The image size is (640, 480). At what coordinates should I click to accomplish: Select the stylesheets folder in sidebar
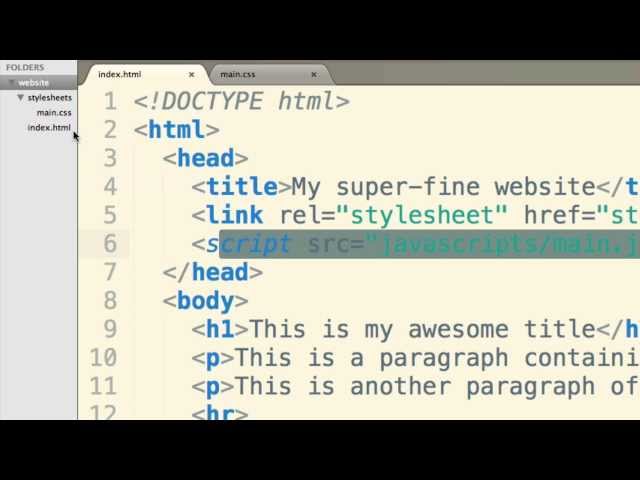(x=50, y=98)
